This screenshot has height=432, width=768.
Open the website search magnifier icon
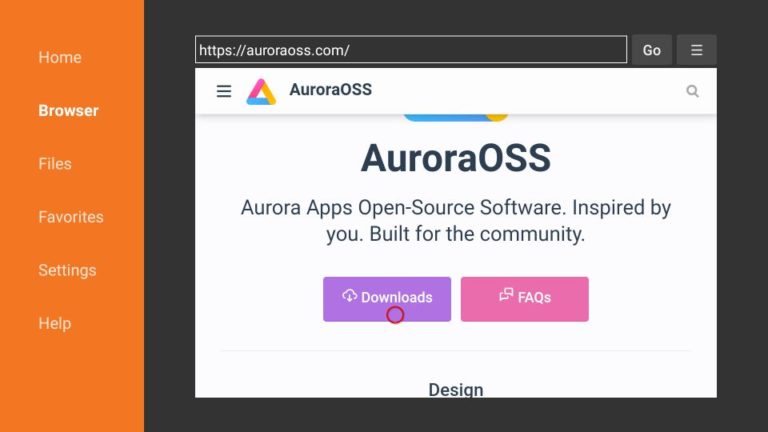coord(692,91)
